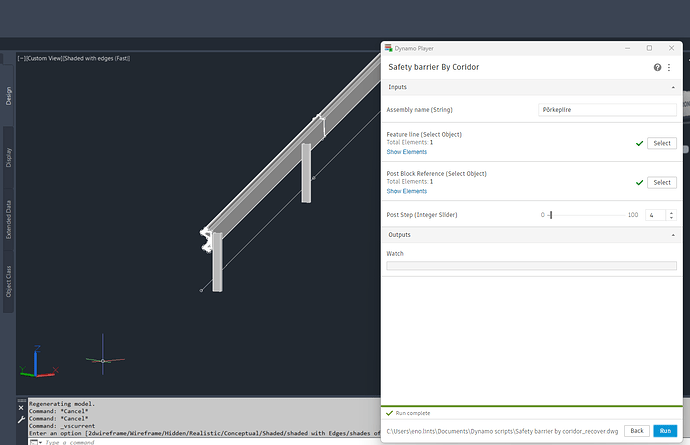Open the Custom View viewport menu
Viewport: 690px width, 445px height.
click(x=43, y=58)
